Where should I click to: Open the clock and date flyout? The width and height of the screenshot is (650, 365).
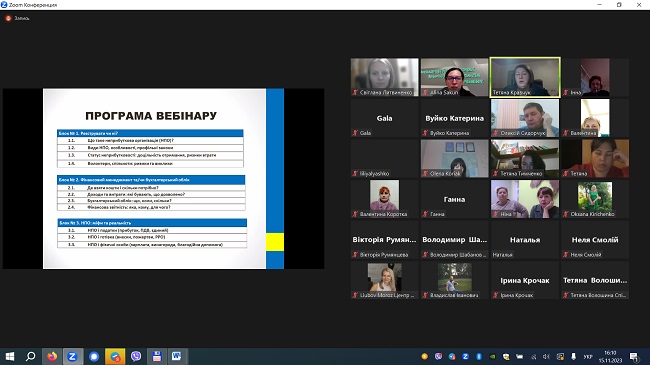click(610, 356)
